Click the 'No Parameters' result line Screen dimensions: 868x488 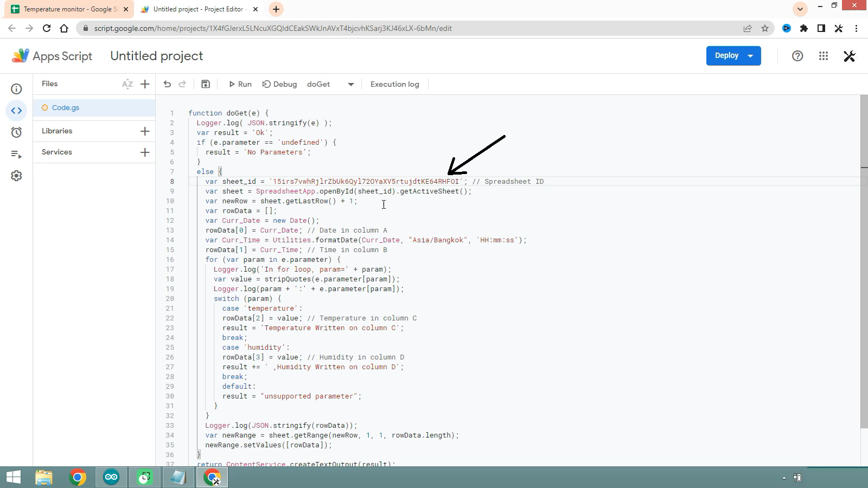258,152
